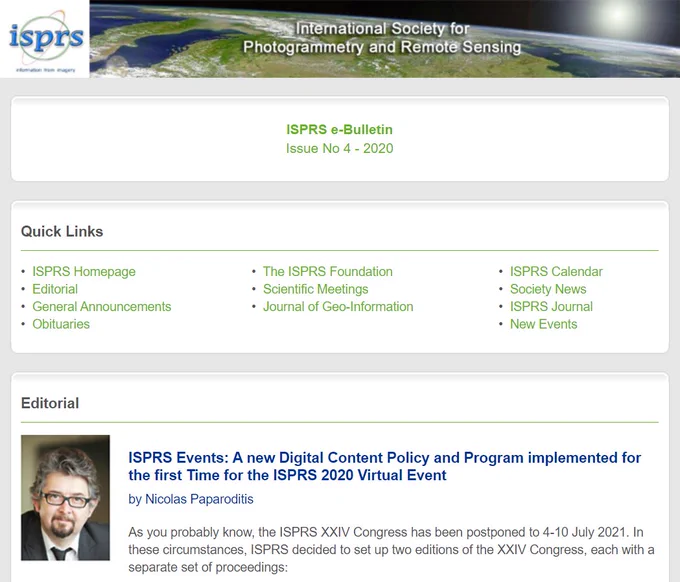Click the Nicolas Paparoditis portrait photo

coord(65,498)
